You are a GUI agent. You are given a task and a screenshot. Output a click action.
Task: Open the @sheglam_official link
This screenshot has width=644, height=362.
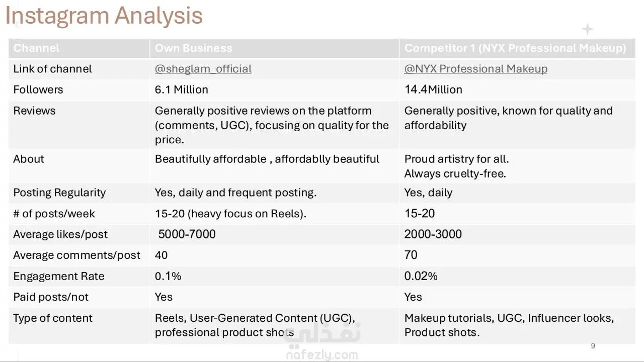[203, 69]
